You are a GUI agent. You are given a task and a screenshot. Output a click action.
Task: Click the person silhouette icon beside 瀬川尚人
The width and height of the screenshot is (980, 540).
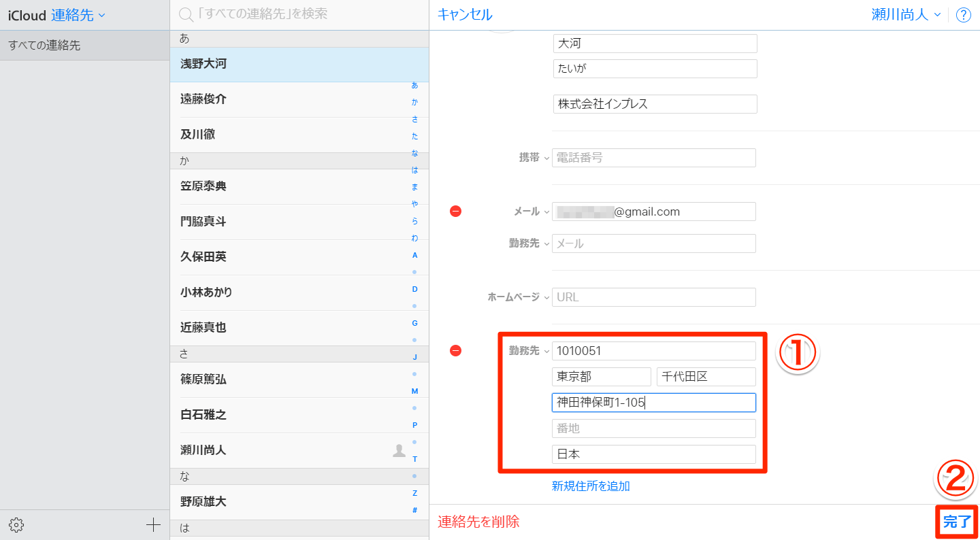[x=399, y=450]
